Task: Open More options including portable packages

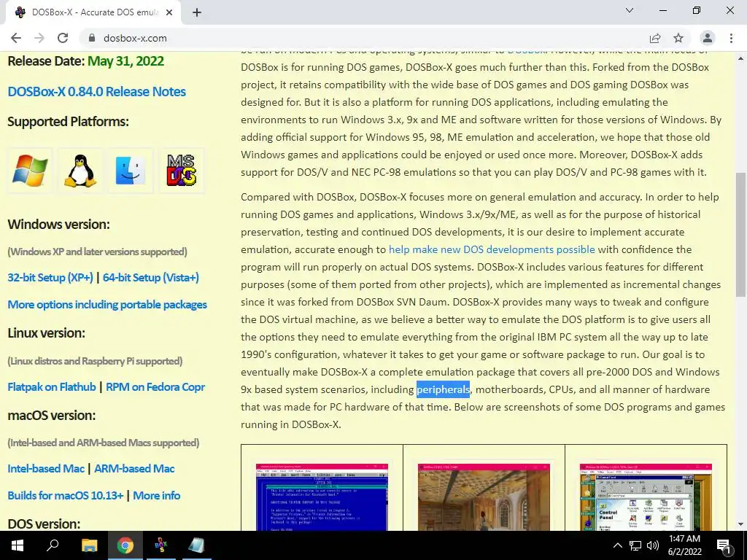Action: point(107,304)
